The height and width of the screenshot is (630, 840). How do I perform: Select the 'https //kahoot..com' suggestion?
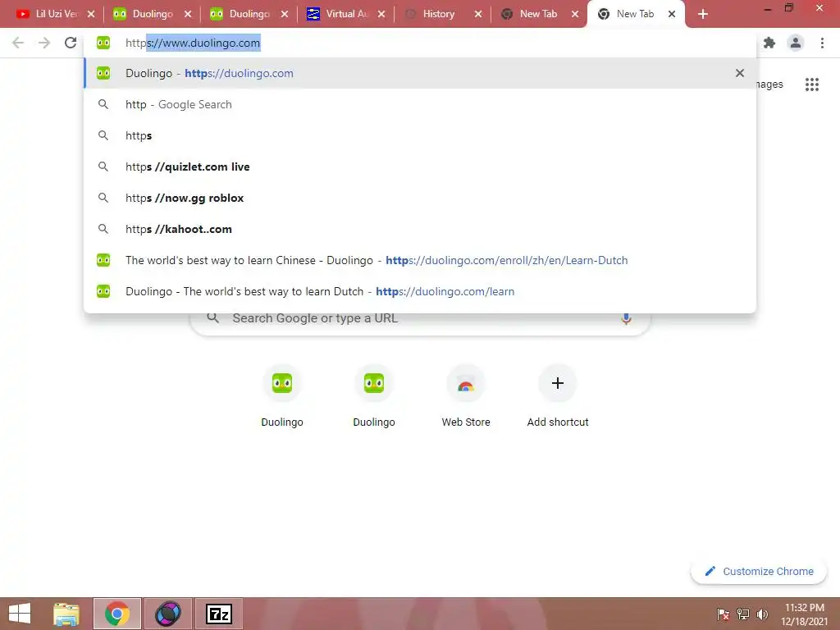coord(420,229)
